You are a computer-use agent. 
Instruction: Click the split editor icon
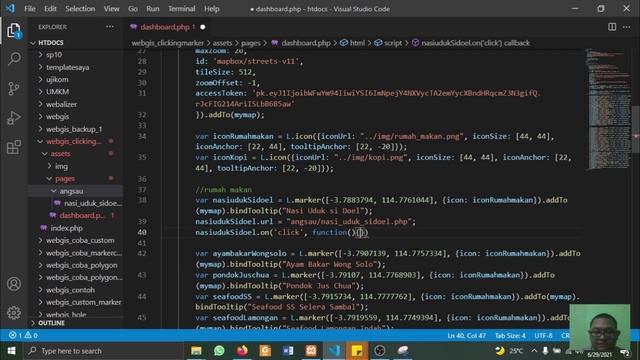tap(612, 27)
